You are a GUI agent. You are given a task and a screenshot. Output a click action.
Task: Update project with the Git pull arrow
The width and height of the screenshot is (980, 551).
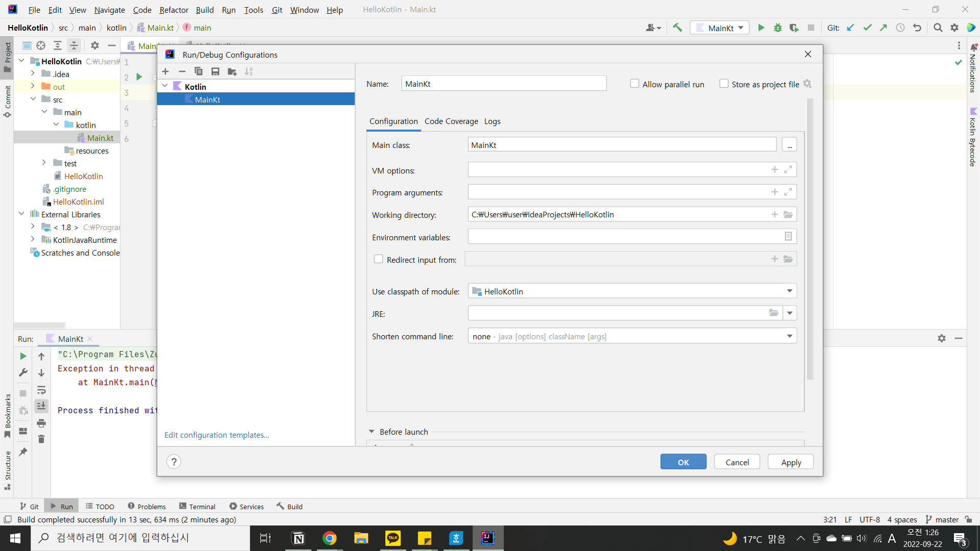tap(850, 28)
